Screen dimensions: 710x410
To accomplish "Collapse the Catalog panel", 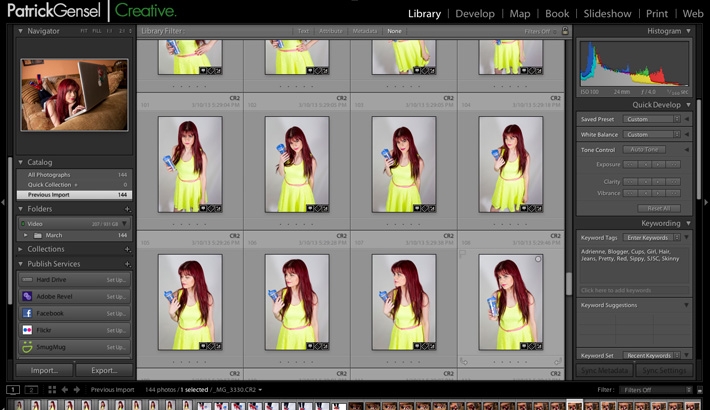I will 20,162.
